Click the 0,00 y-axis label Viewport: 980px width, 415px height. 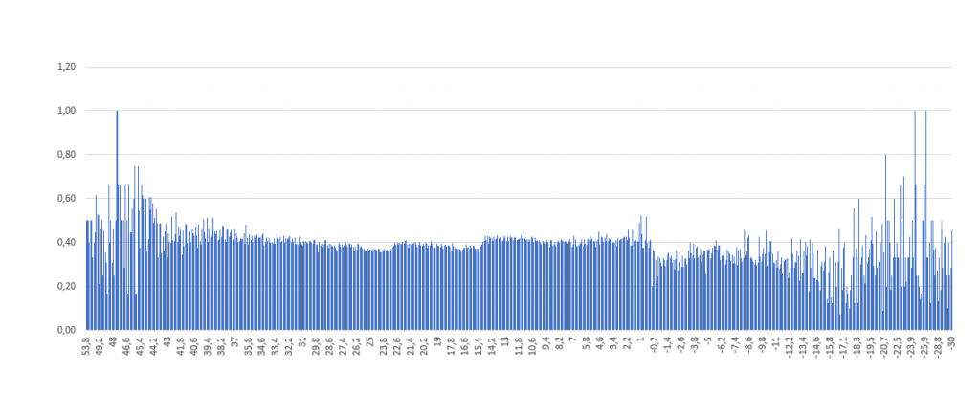point(67,330)
